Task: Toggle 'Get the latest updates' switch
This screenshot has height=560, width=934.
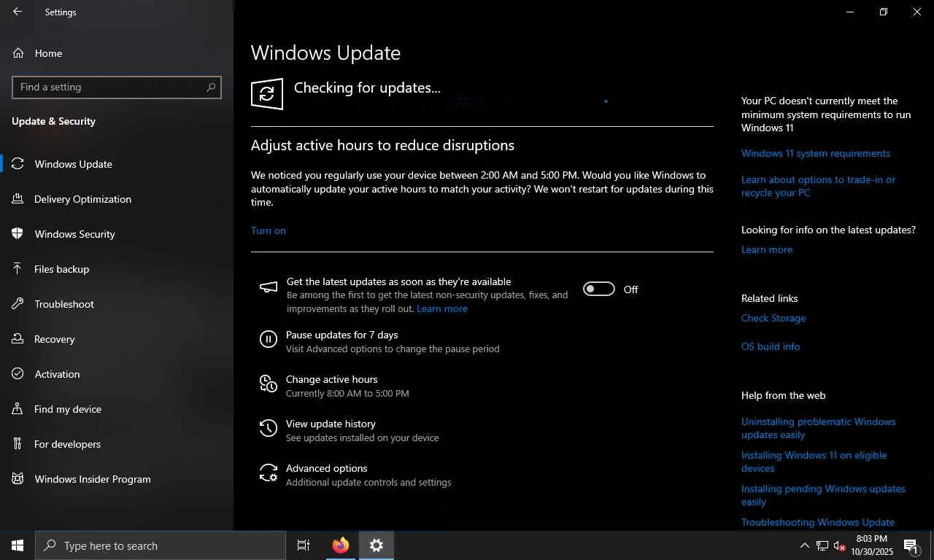Action: (x=599, y=289)
